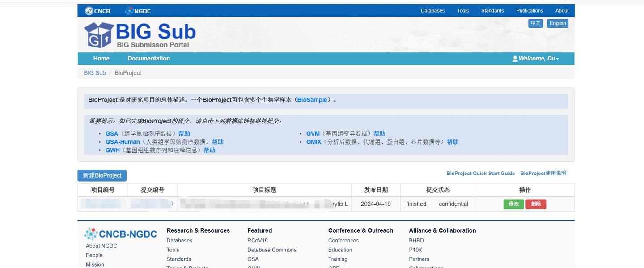Click the 发布日期 column header
Viewport: 644px width, 268px height.
[x=376, y=190]
